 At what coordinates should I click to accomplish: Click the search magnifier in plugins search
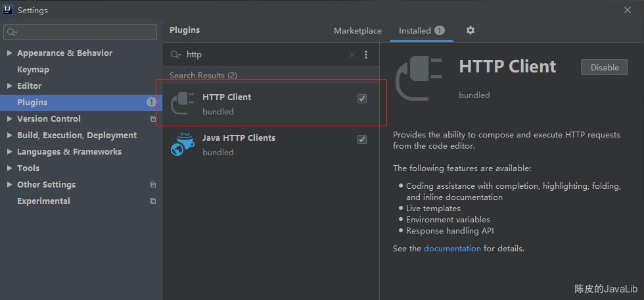pyautogui.click(x=175, y=55)
